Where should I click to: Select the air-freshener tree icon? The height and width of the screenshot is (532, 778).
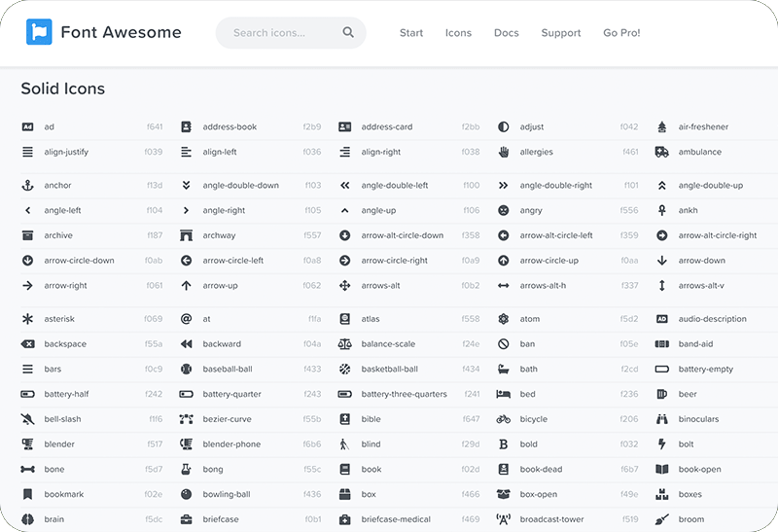point(662,127)
